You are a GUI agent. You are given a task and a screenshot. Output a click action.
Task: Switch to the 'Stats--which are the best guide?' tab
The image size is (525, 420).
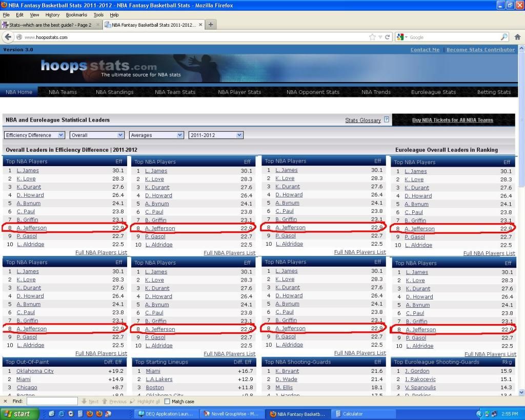pos(51,25)
